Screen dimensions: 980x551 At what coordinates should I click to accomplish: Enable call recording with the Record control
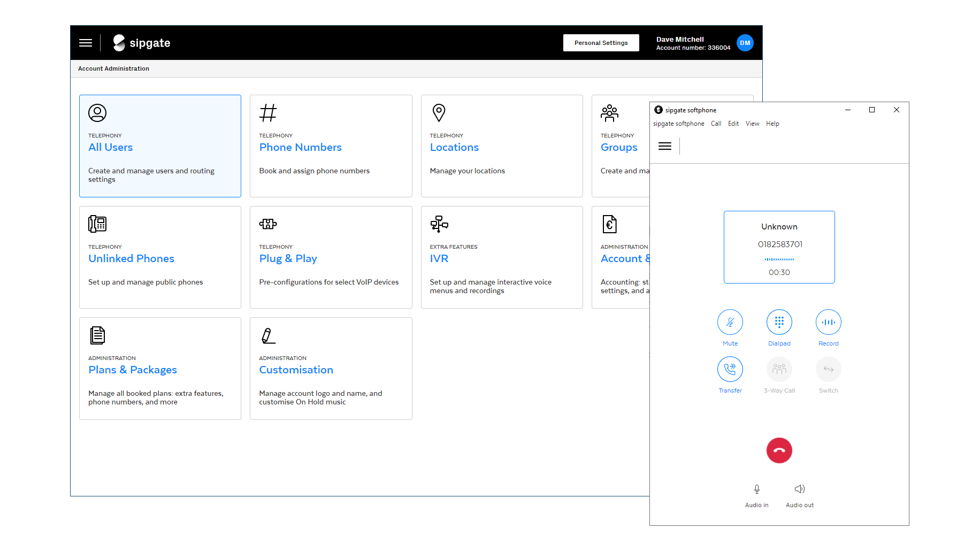(x=828, y=322)
